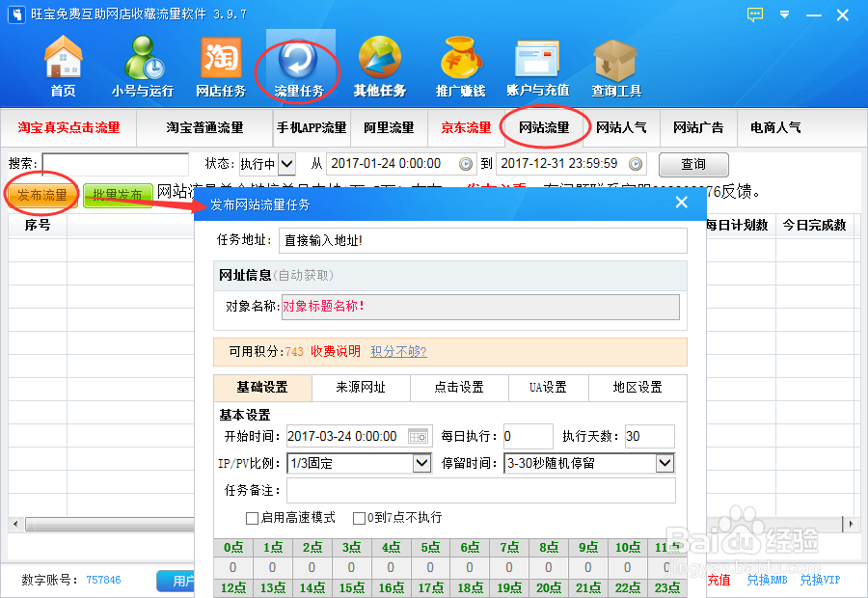Open 其他任务 section
The height and width of the screenshot is (598, 868).
pyautogui.click(x=380, y=66)
